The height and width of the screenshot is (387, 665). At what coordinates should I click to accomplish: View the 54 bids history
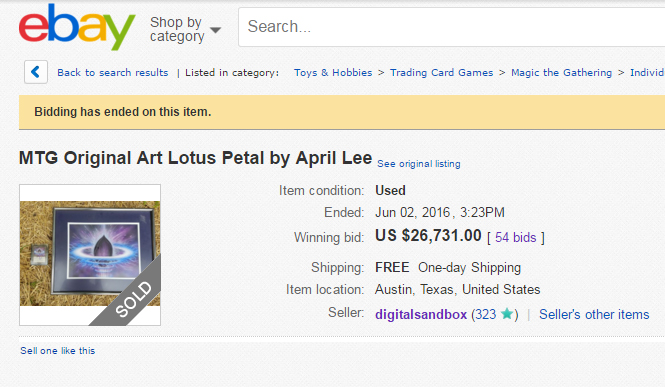click(x=516, y=237)
